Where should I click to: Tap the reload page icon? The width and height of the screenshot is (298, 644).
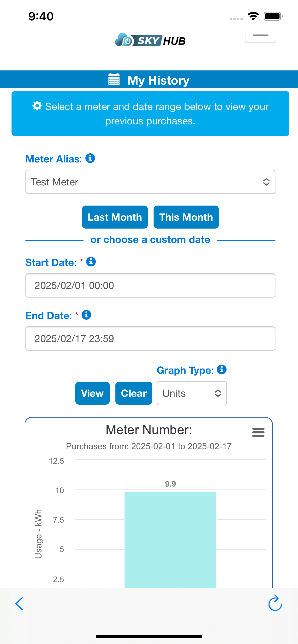coord(275,603)
